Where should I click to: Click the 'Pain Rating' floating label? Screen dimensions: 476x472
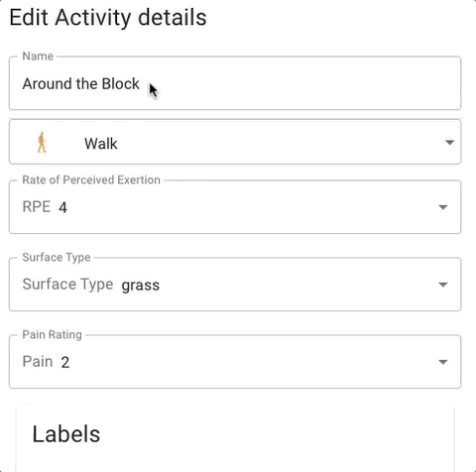click(52, 334)
